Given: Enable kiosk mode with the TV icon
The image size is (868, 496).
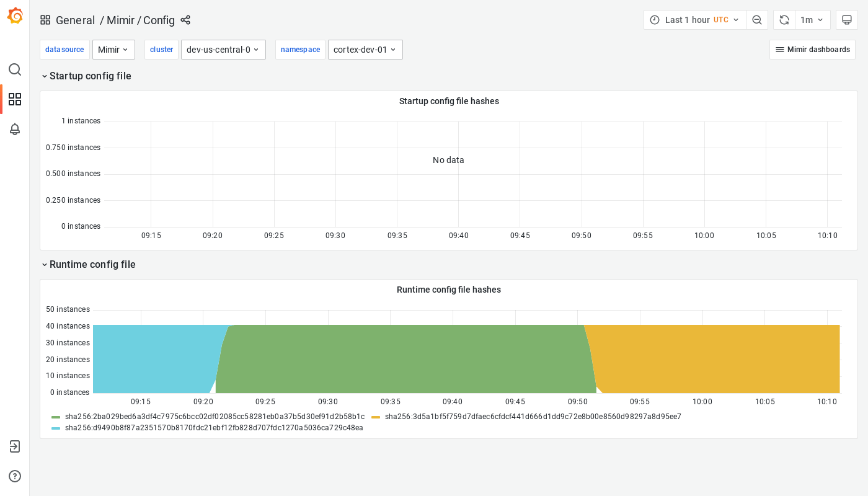Looking at the screenshot, I should pyautogui.click(x=846, y=19).
